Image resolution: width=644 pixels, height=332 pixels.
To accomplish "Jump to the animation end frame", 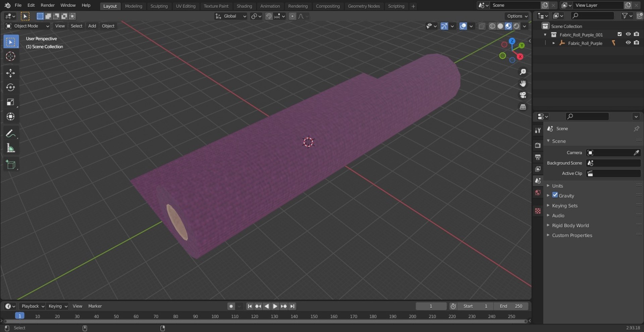I will point(292,306).
